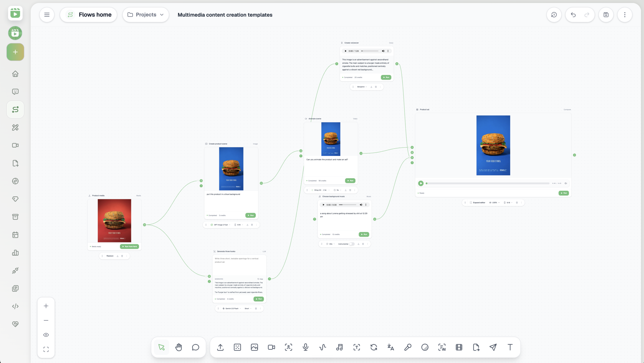Open the code brackets sidebar item
The height and width of the screenshot is (363, 644).
(15, 306)
